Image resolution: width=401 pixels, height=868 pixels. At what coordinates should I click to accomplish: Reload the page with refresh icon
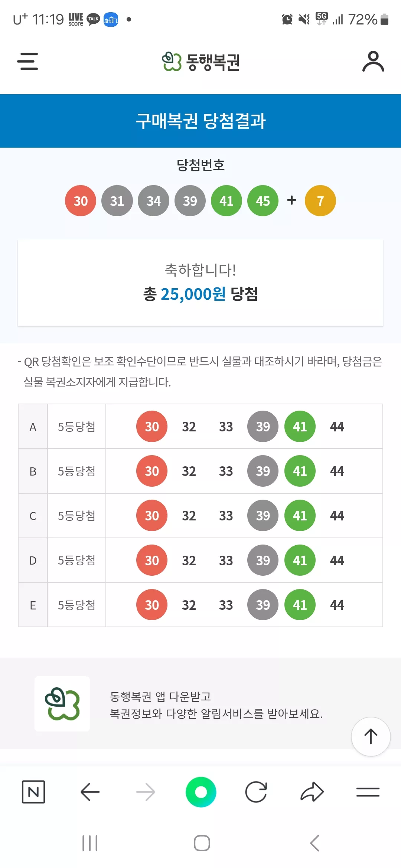(256, 792)
